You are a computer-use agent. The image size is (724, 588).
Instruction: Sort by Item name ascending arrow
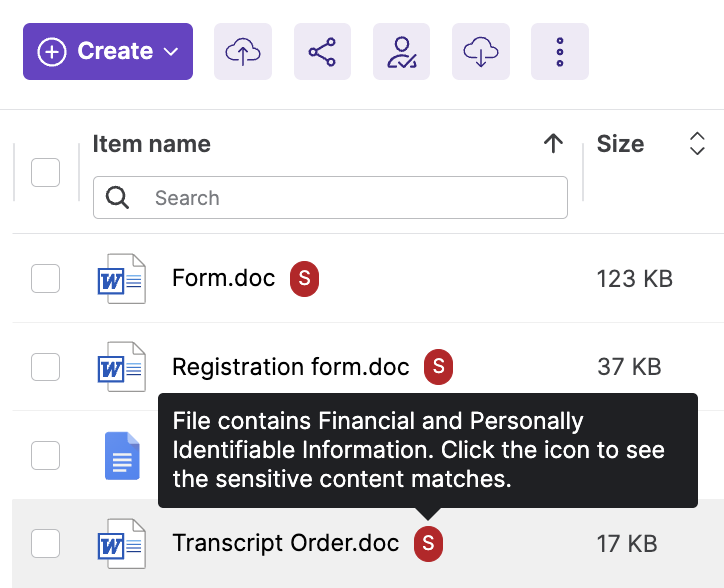pyautogui.click(x=553, y=143)
